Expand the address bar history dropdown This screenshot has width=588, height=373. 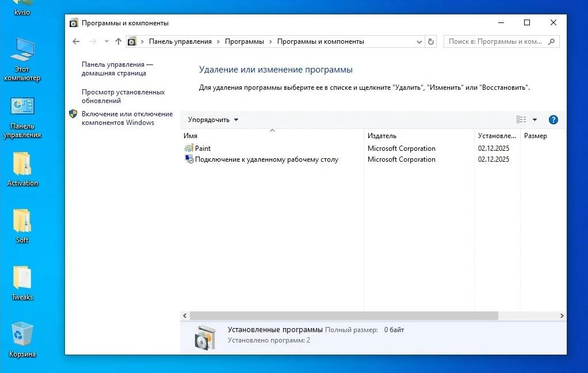[419, 41]
